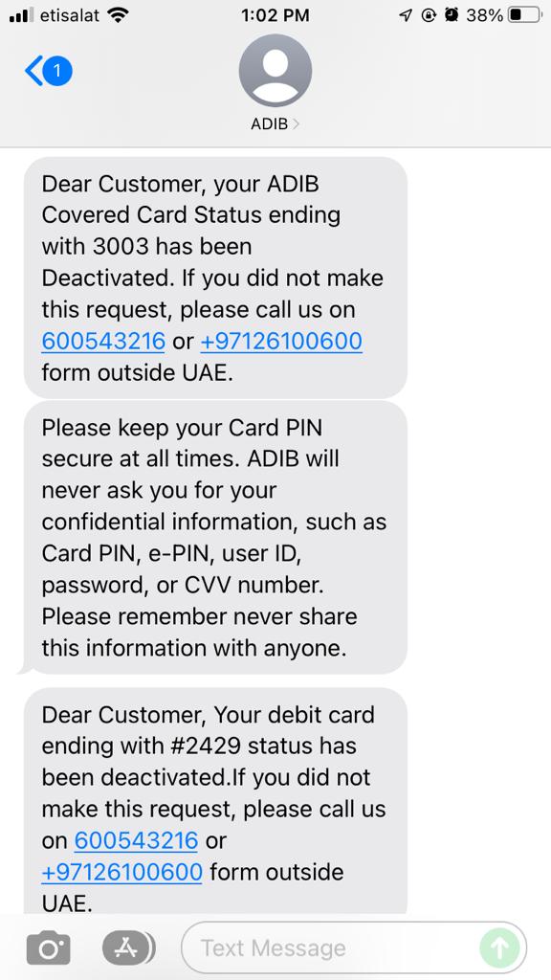Tap the unread badge showing 1
This screenshot has width=551, height=980.
point(57,71)
